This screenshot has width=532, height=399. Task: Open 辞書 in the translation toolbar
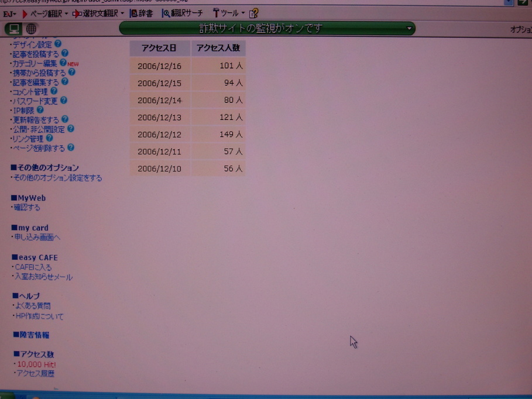[142, 13]
